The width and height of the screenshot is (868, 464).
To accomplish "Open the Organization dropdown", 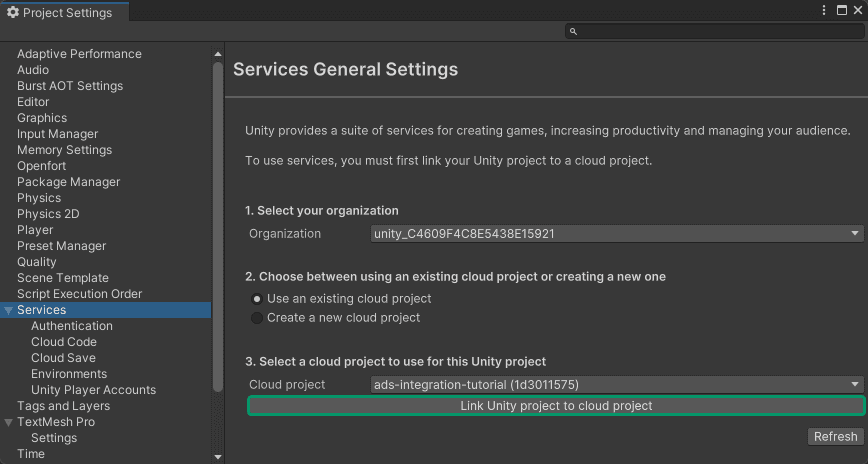I will pos(617,234).
